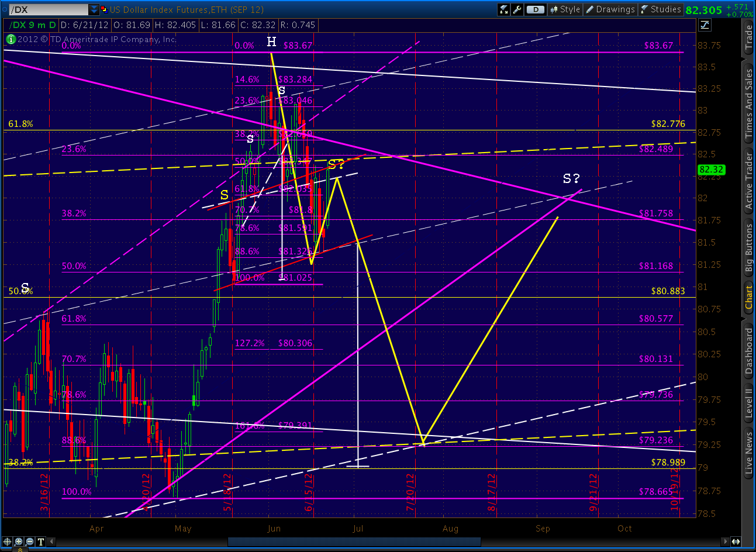
Task: Select the Chart side tab
Action: pyautogui.click(x=749, y=298)
